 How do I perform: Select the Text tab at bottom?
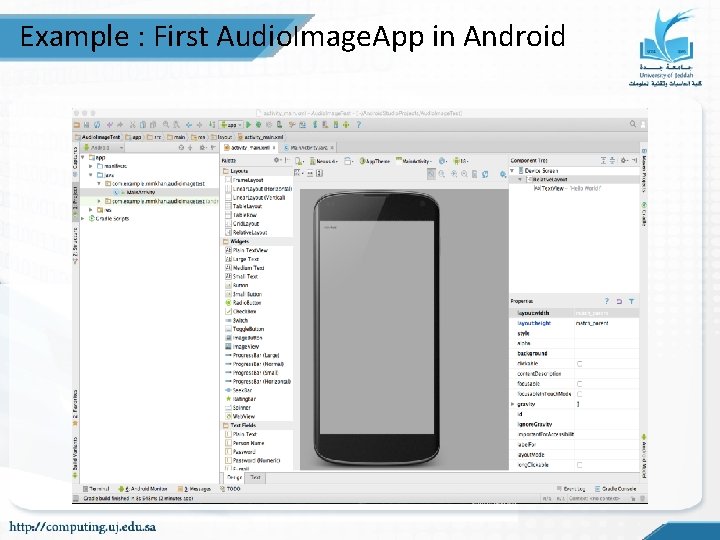(x=255, y=478)
